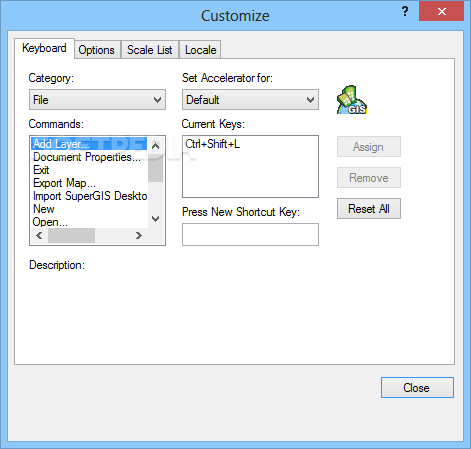
Task: Select Import SuperGIS Desktop command
Action: click(89, 196)
